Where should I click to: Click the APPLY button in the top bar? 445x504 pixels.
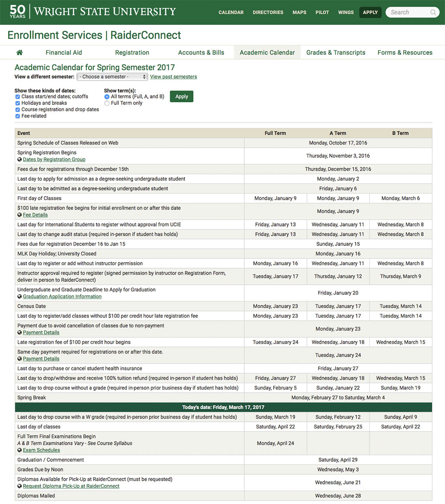click(x=370, y=12)
